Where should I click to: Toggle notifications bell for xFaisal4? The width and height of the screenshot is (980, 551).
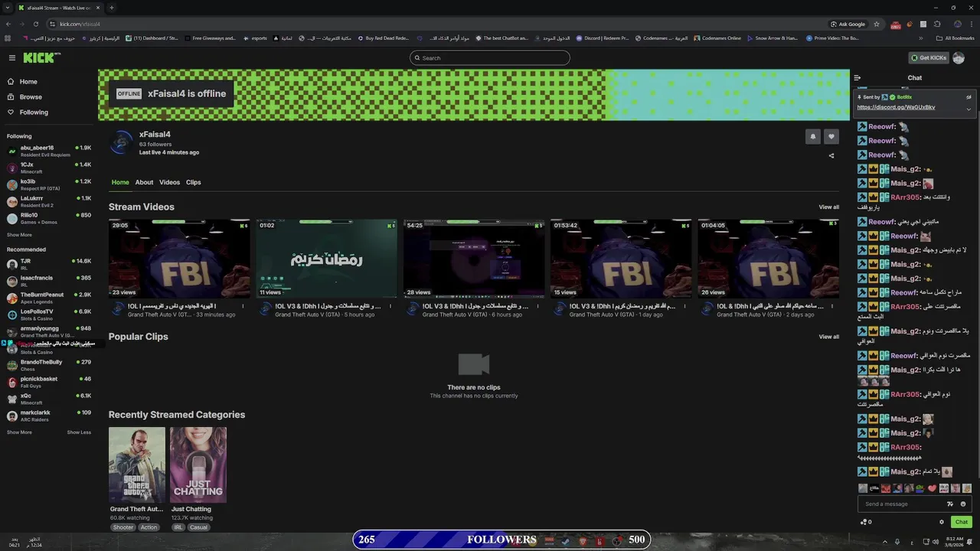[x=813, y=137]
